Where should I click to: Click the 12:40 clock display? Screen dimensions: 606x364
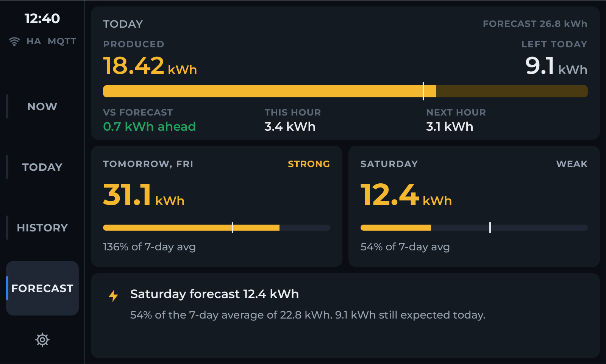point(42,19)
